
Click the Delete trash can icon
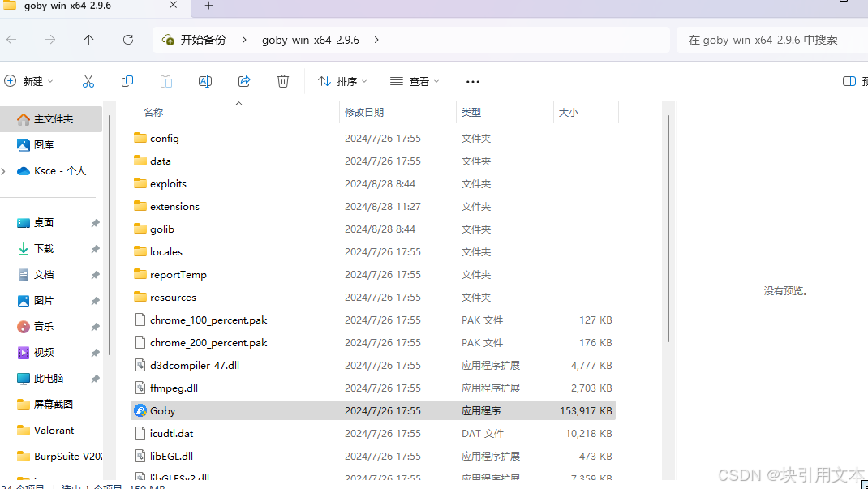pos(283,81)
